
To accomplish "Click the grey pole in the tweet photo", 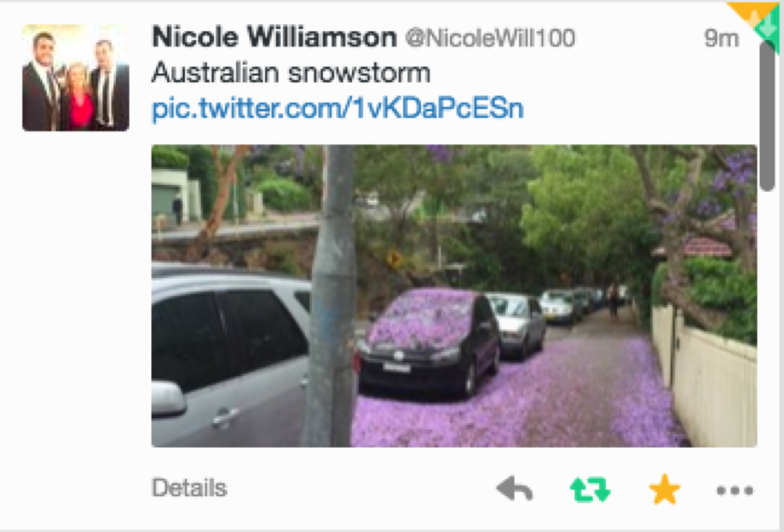I will [332, 295].
